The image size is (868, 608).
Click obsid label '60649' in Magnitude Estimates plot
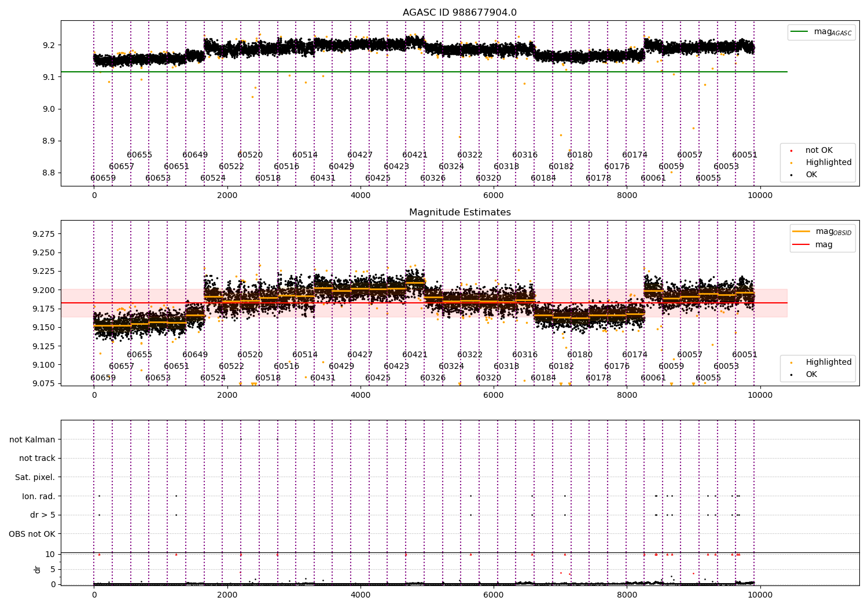coord(195,355)
